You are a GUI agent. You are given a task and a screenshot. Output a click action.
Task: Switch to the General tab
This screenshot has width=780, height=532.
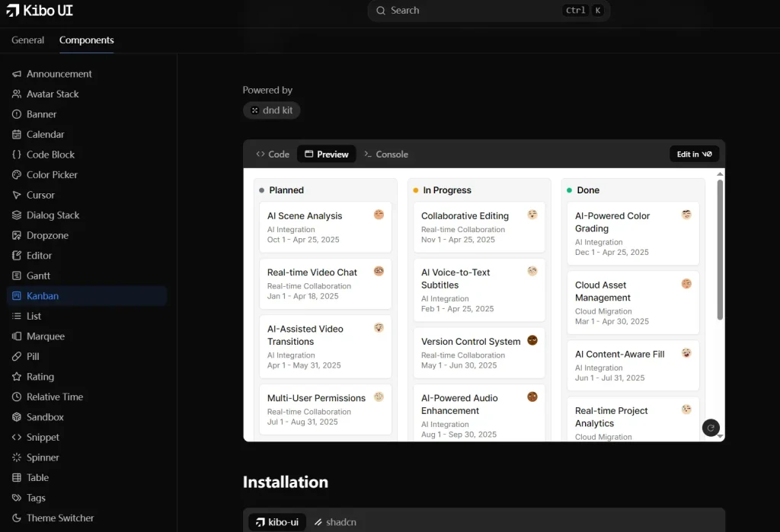[x=27, y=40]
